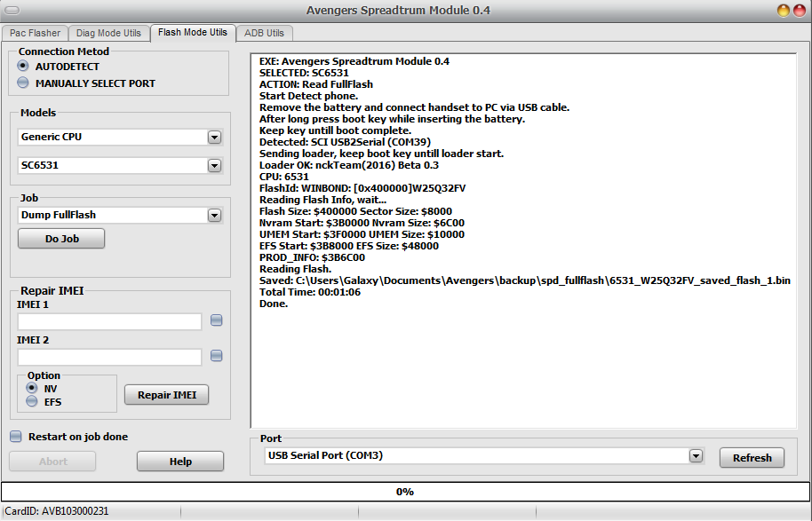This screenshot has height=521, width=812.
Task: Click the 'PROD_INFO: $3B6C00' log line
Action: click(312, 257)
